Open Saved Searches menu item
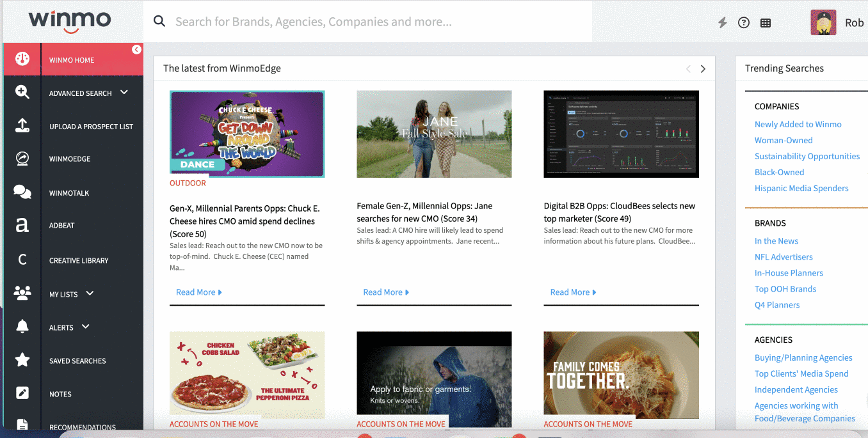The width and height of the screenshot is (868, 438). 77,361
